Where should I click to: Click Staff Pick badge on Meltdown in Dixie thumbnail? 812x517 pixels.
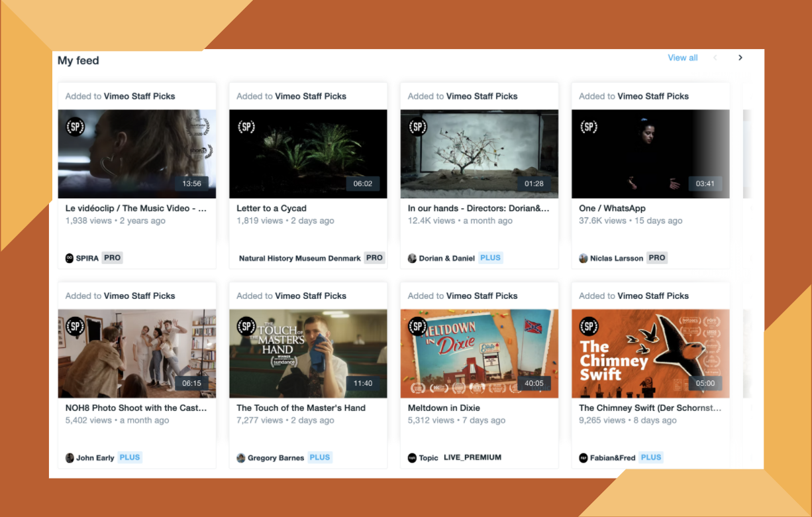[417, 326]
